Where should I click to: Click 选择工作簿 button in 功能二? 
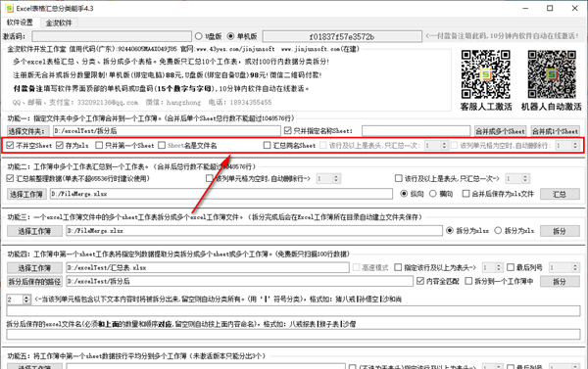(26, 194)
